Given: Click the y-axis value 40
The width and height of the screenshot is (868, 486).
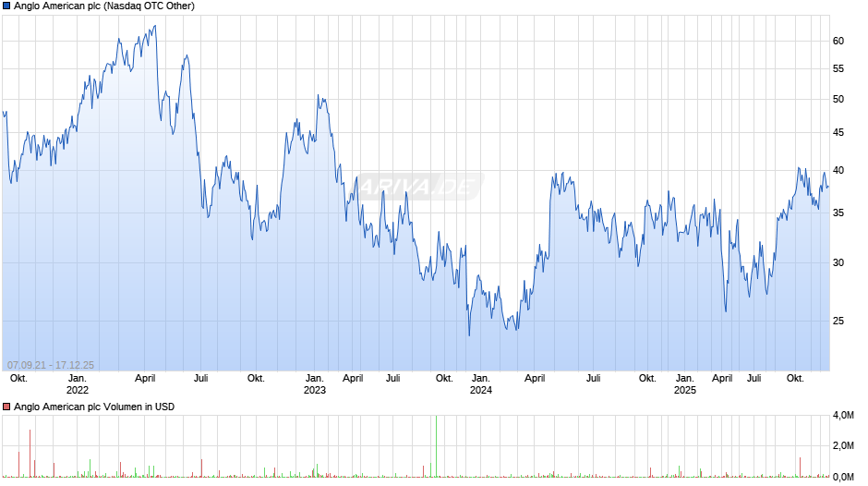Looking at the screenshot, I should (838, 170).
